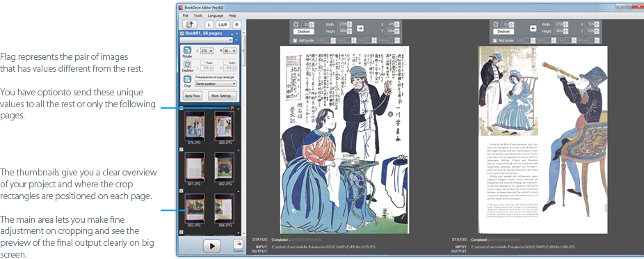Click the right page rotation angle icon
This screenshot has width=644, height=259.
tap(496, 24)
